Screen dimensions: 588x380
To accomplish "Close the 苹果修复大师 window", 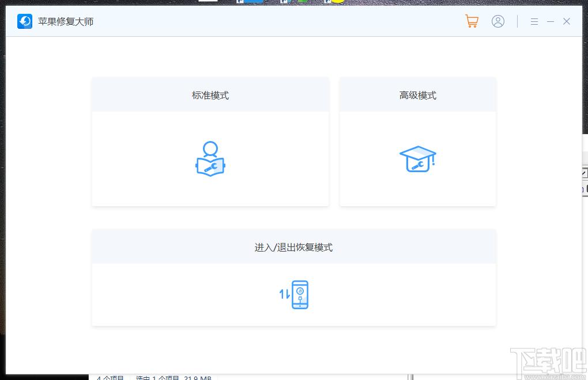I will [567, 21].
